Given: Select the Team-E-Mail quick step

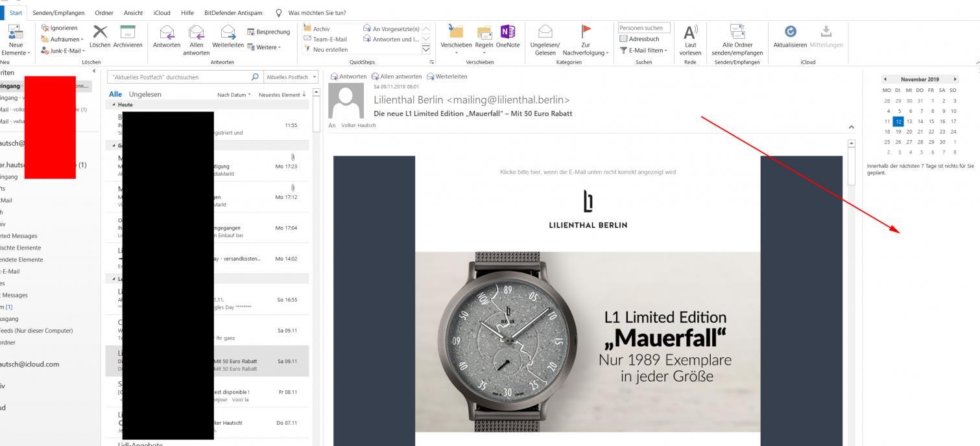Looking at the screenshot, I should pyautogui.click(x=326, y=40).
